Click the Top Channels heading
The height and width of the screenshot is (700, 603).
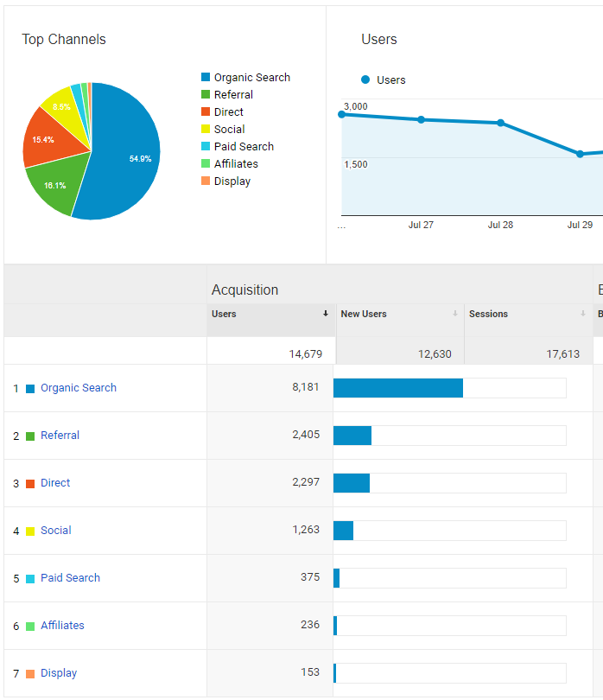[64, 39]
